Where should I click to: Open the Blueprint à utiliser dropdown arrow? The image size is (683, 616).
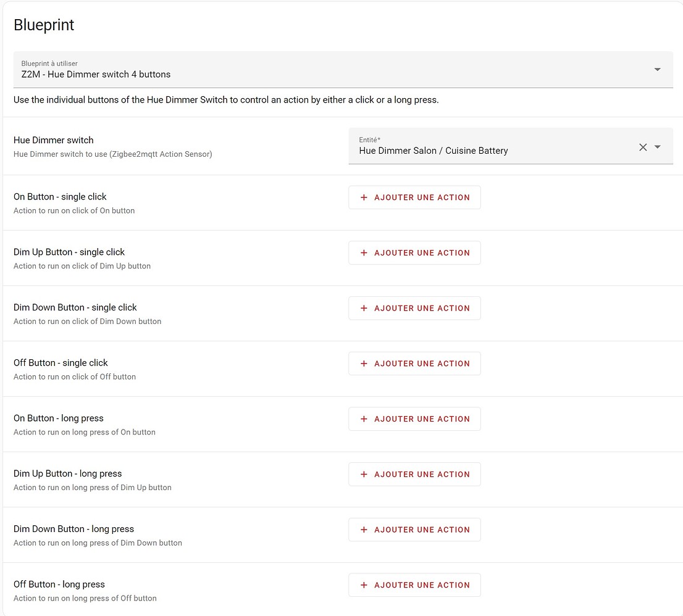point(657,70)
